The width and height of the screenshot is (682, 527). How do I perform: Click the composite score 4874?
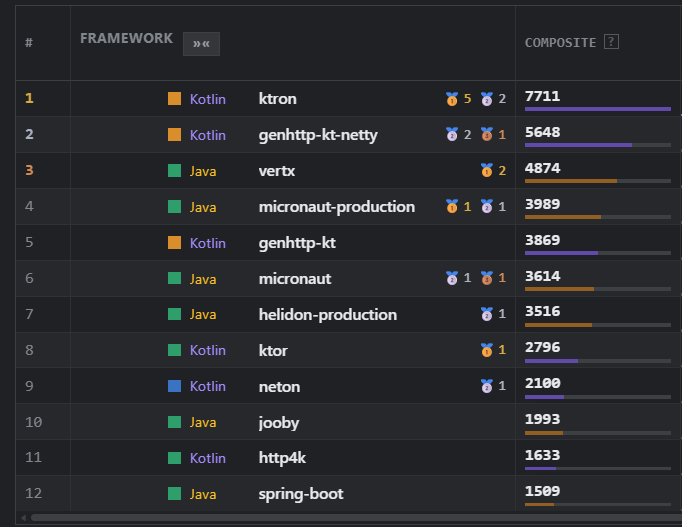(542, 168)
